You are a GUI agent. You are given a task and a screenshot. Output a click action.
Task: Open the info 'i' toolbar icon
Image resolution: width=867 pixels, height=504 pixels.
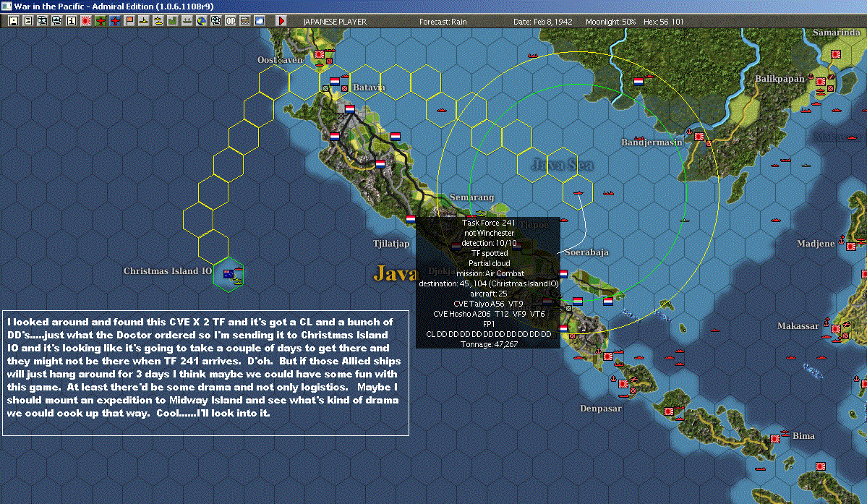(72, 21)
